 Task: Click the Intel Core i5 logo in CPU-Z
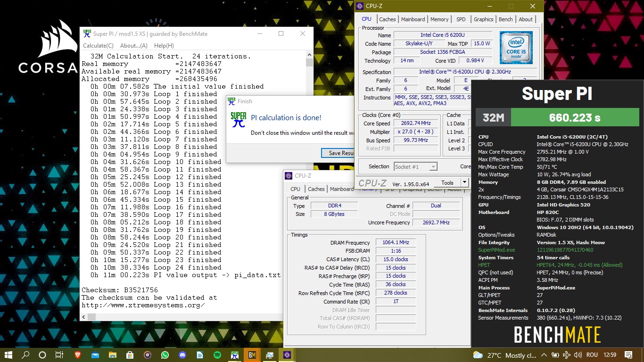(516, 48)
